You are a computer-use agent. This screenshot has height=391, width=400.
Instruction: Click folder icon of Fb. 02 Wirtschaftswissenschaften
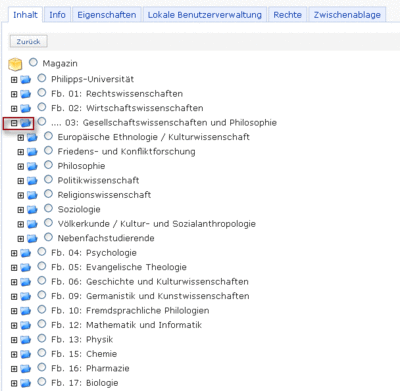[x=25, y=109]
